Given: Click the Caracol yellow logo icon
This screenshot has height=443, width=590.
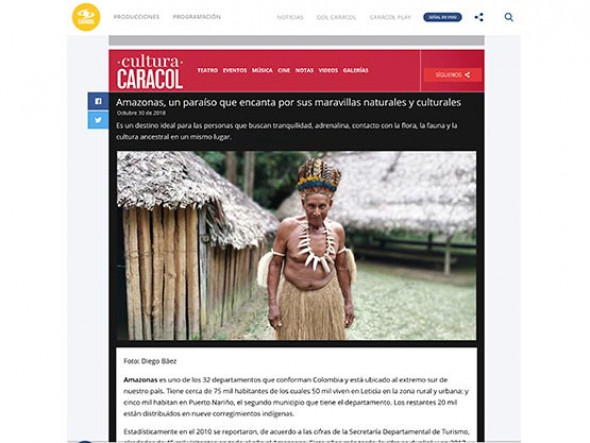Looking at the screenshot, I should pos(86,17).
